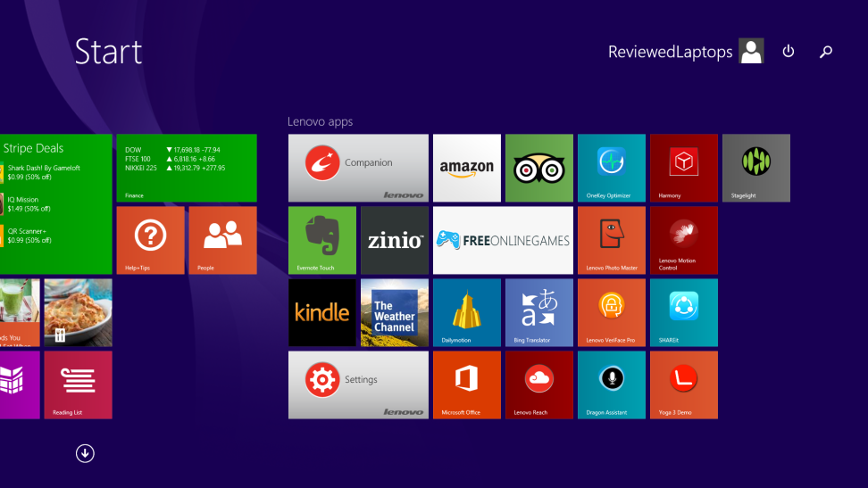Click the search magnifier button
The image size is (868, 488).
(826, 52)
